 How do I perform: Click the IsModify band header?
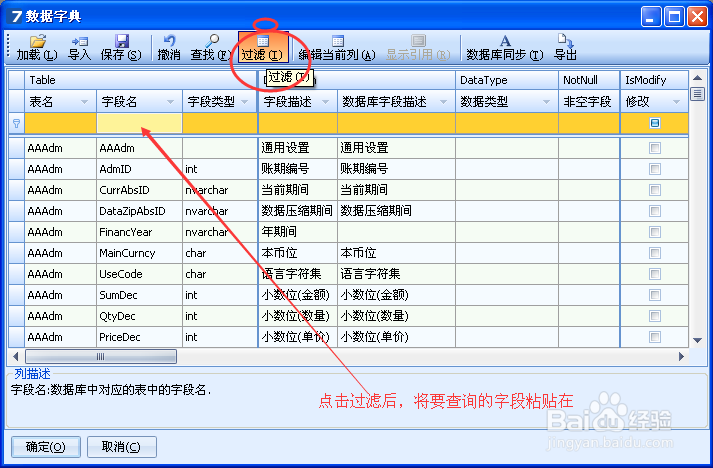pos(654,80)
